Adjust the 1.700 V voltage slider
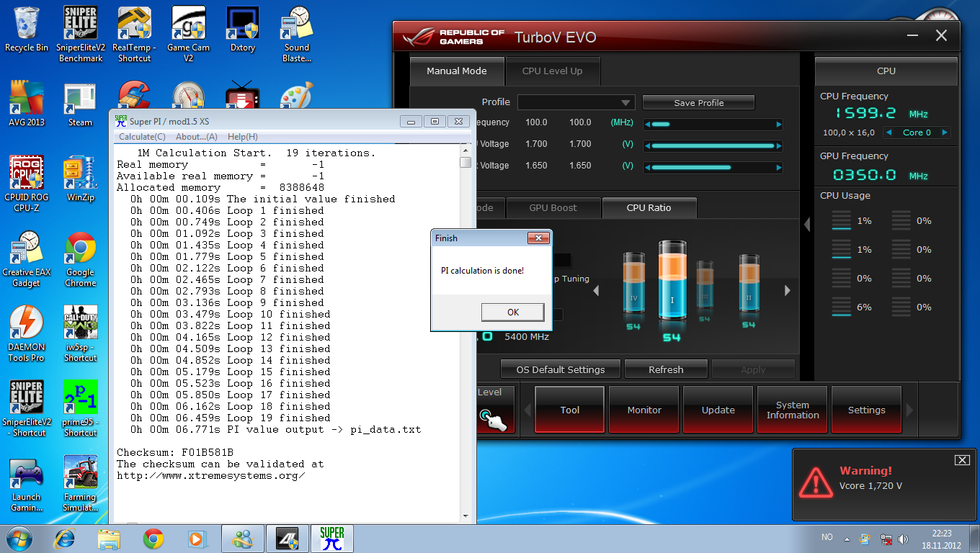The image size is (980, 553). (x=713, y=145)
